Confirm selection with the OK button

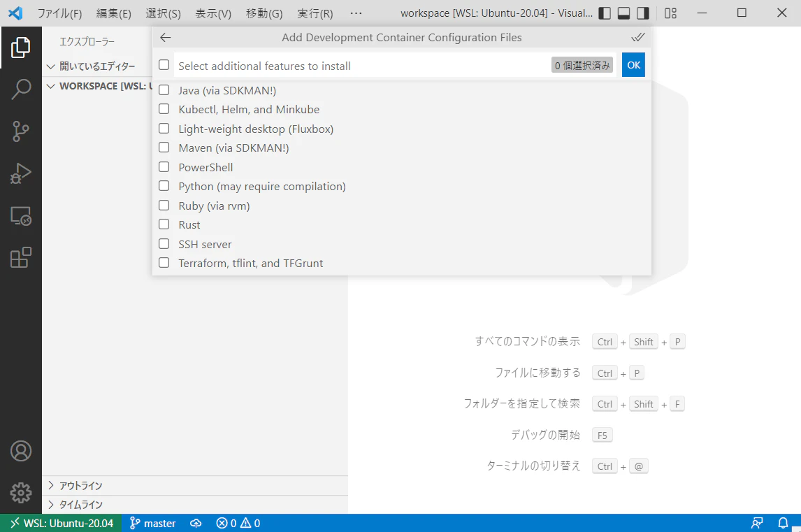coord(633,65)
